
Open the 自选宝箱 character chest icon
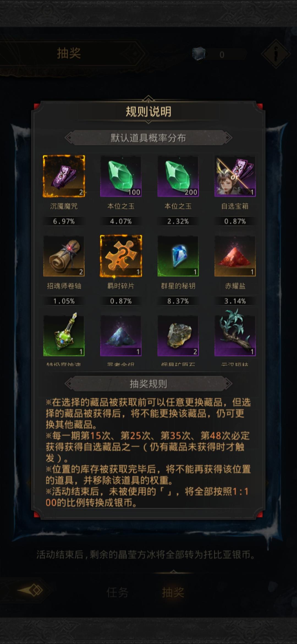235,176
